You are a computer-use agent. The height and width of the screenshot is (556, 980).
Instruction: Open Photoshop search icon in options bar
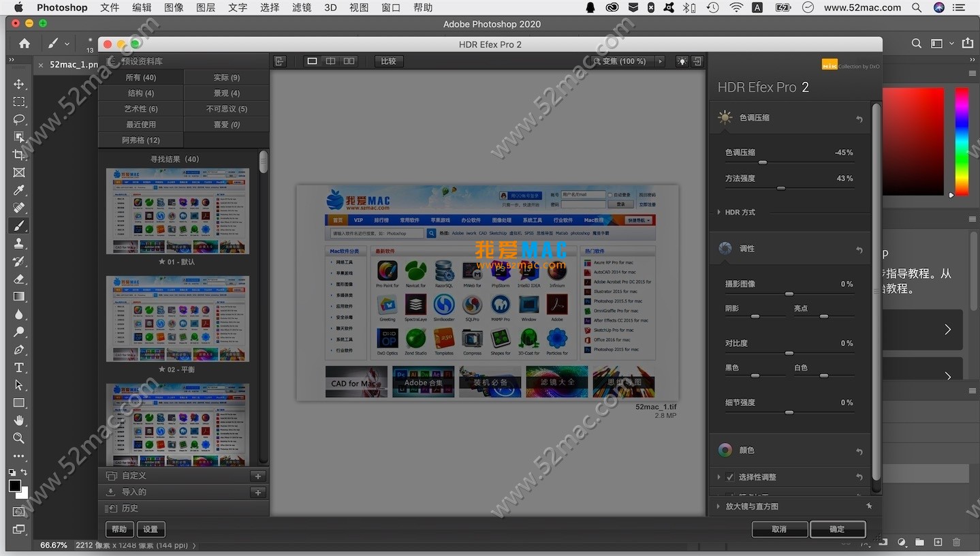pos(917,44)
